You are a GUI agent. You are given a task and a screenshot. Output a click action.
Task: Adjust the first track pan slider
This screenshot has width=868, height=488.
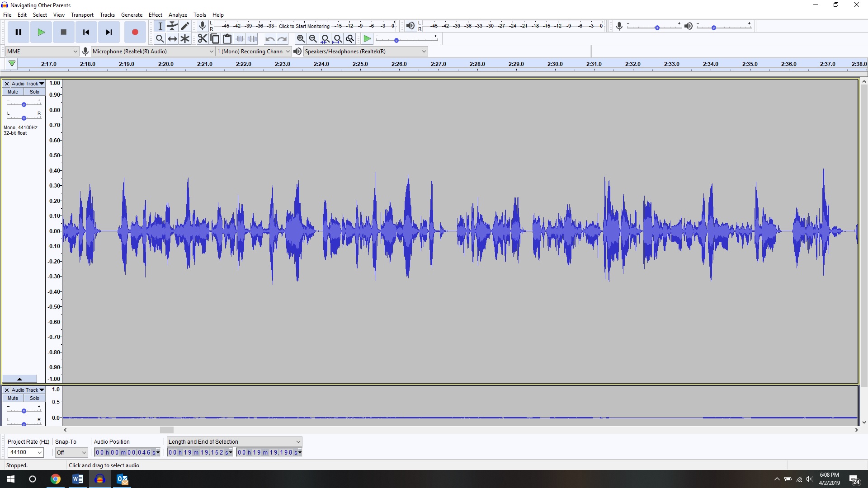[24, 118]
